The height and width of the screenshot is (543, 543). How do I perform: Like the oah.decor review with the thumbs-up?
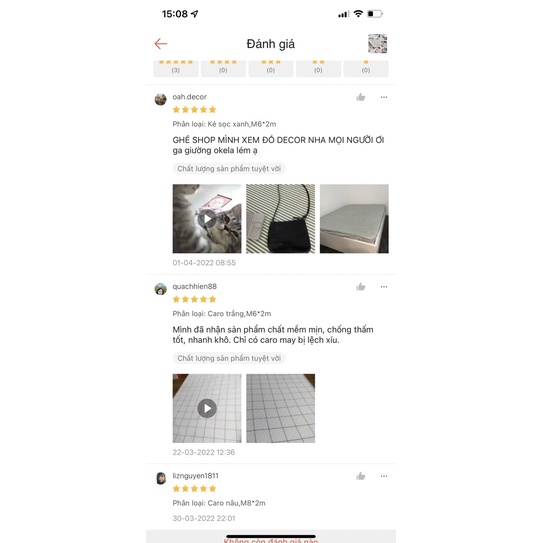(x=361, y=97)
